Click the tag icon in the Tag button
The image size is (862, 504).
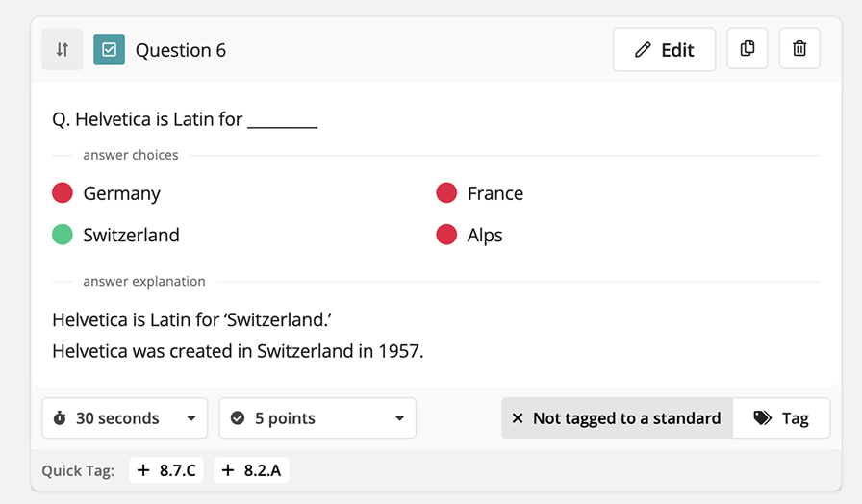click(762, 418)
